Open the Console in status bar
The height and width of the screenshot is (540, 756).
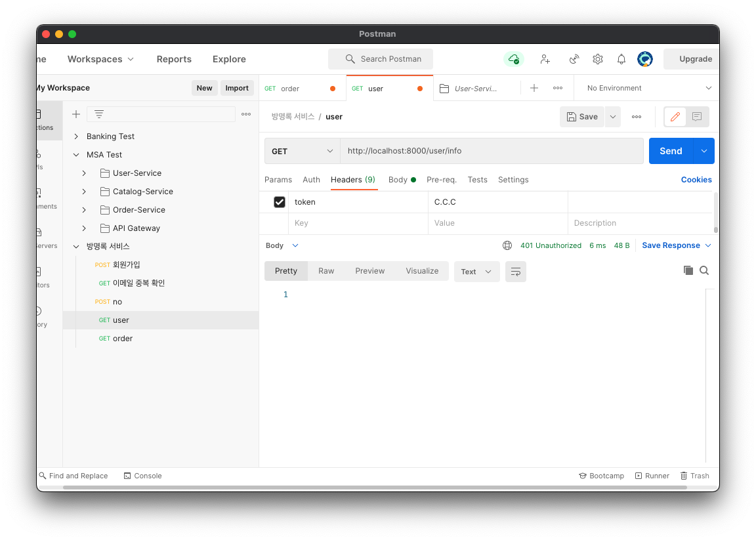click(142, 476)
